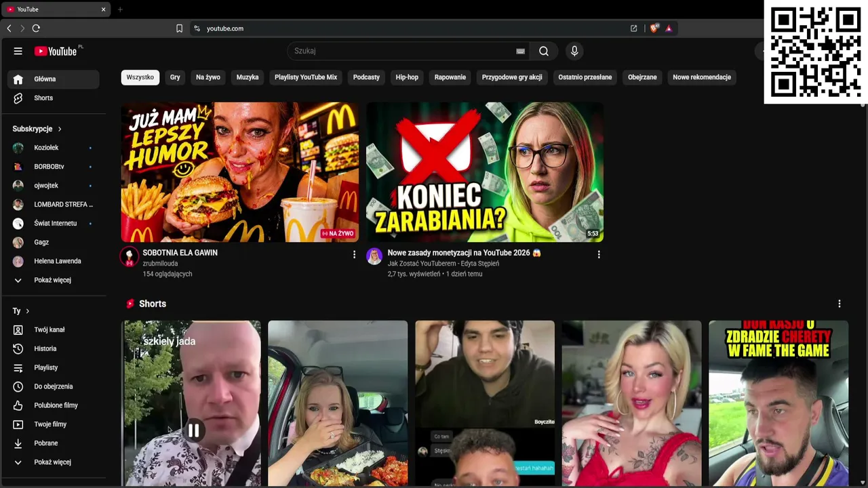Close the YouTube browser tab
The height and width of the screenshot is (488, 868).
pyautogui.click(x=103, y=9)
